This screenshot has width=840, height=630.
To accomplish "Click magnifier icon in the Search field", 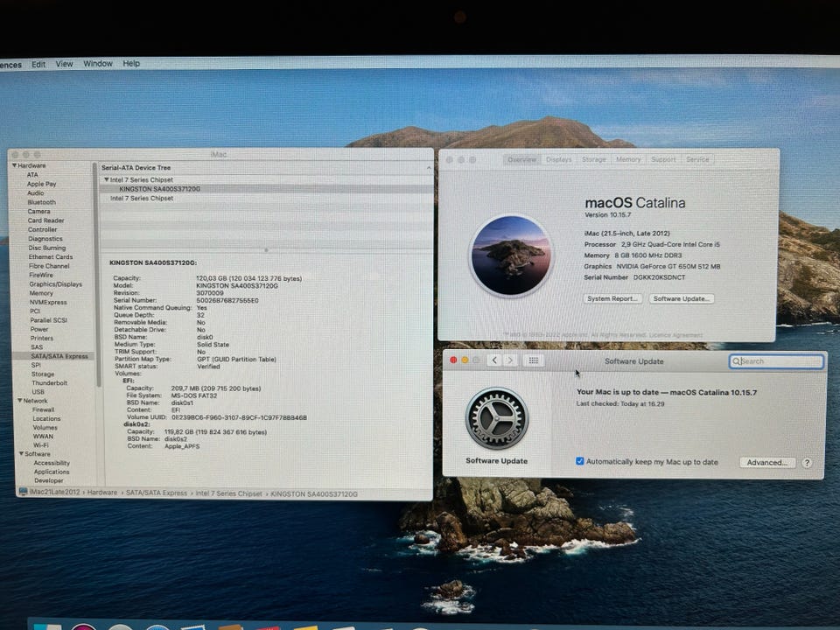I will coord(737,361).
